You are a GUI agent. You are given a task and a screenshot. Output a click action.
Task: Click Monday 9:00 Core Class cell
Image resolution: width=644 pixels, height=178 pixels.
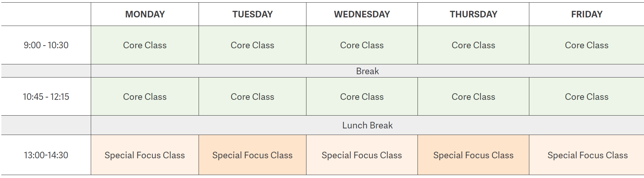145,45
